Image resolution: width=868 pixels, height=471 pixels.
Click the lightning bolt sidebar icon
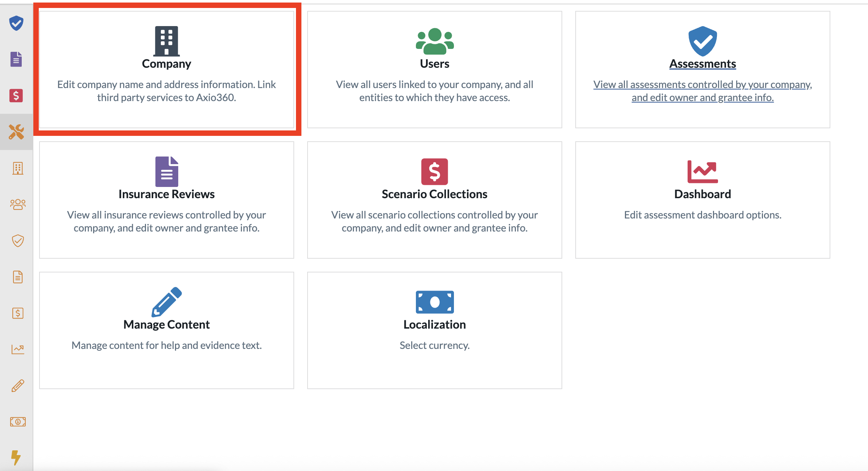coord(16,457)
